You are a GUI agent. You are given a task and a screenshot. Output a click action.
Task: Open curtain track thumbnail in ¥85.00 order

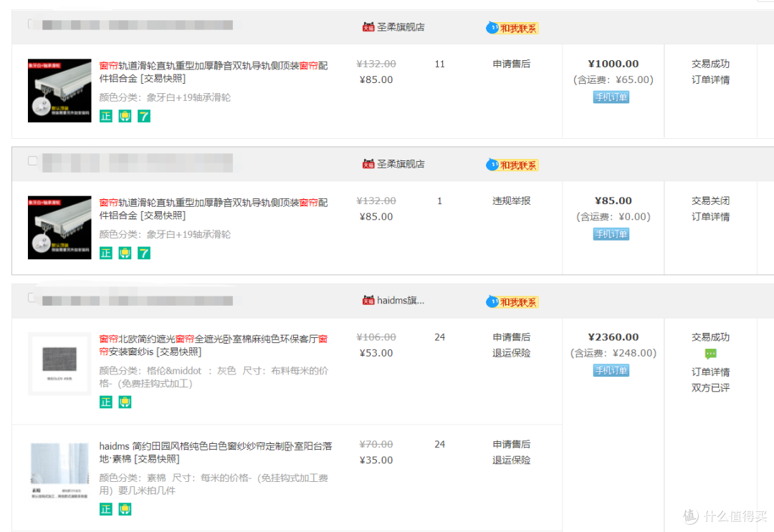pyautogui.click(x=59, y=228)
